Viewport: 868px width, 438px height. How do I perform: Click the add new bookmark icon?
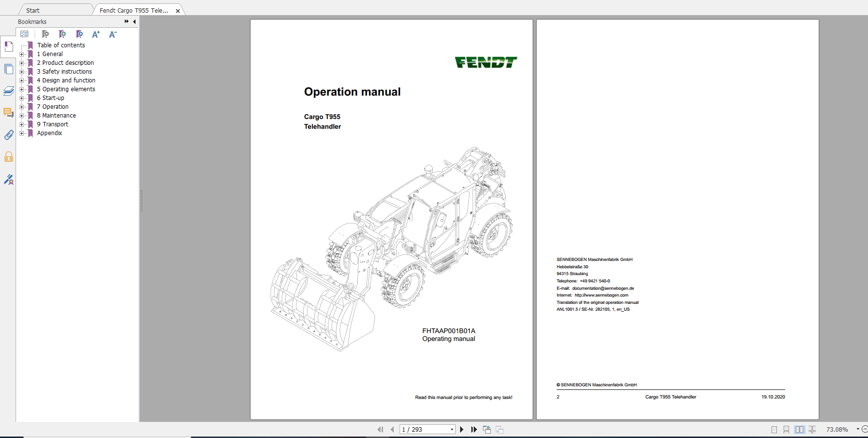(x=62, y=34)
